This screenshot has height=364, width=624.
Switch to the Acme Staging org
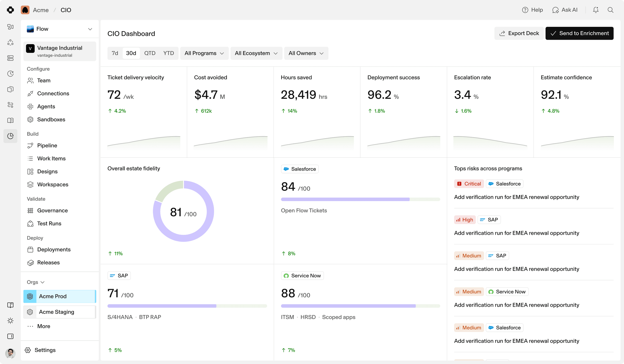click(60, 312)
